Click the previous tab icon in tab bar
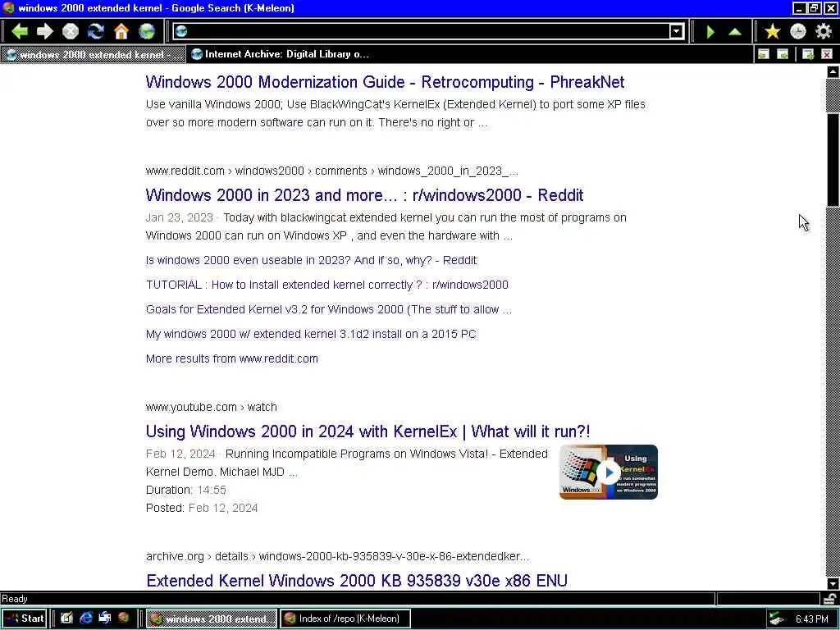The width and height of the screenshot is (840, 630). coord(764,54)
